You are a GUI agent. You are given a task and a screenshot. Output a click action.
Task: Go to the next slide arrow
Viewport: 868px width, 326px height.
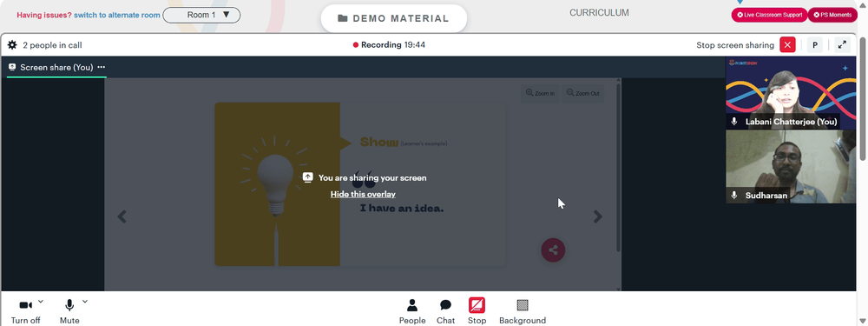(x=598, y=216)
